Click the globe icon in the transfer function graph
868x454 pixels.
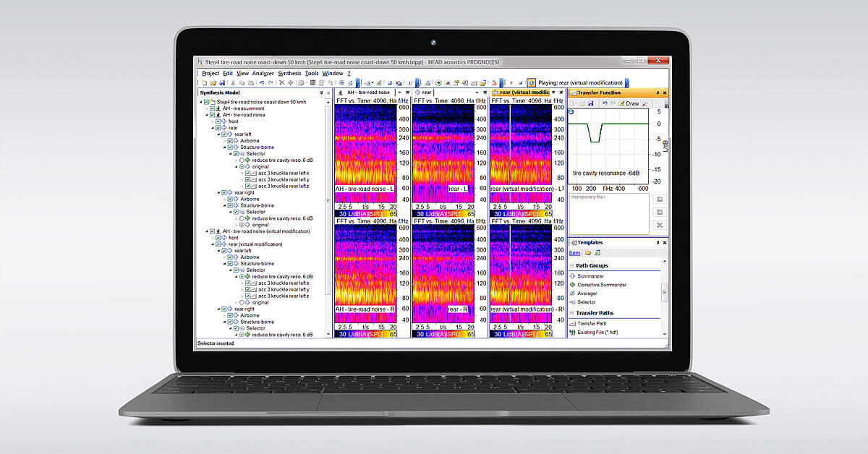coord(571,112)
